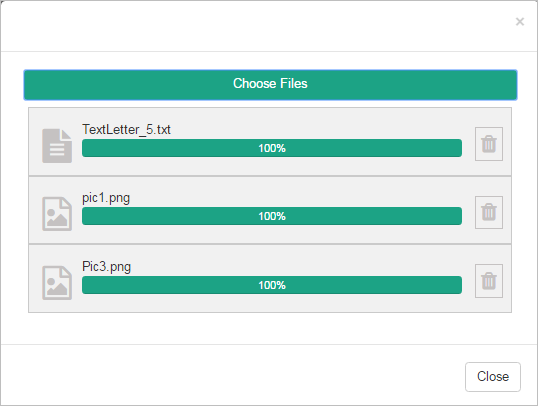Click the image icon beside pic1.png
538x406 pixels.
(x=57, y=214)
